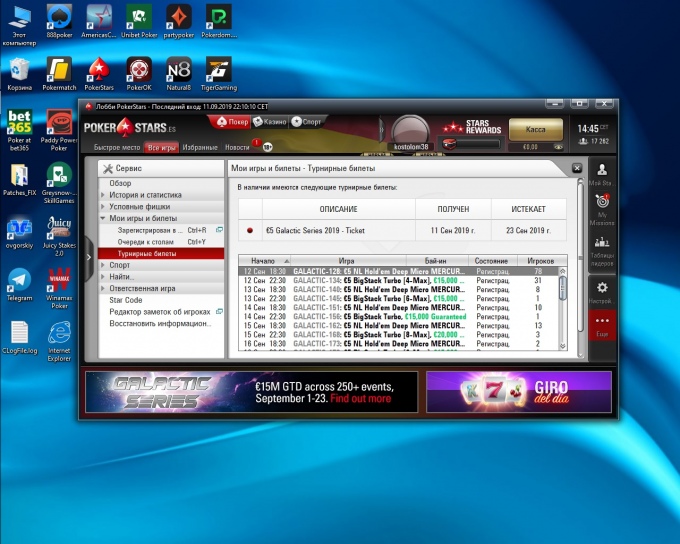Switch to Спорт product tab
The width and height of the screenshot is (680, 544).
(306, 122)
